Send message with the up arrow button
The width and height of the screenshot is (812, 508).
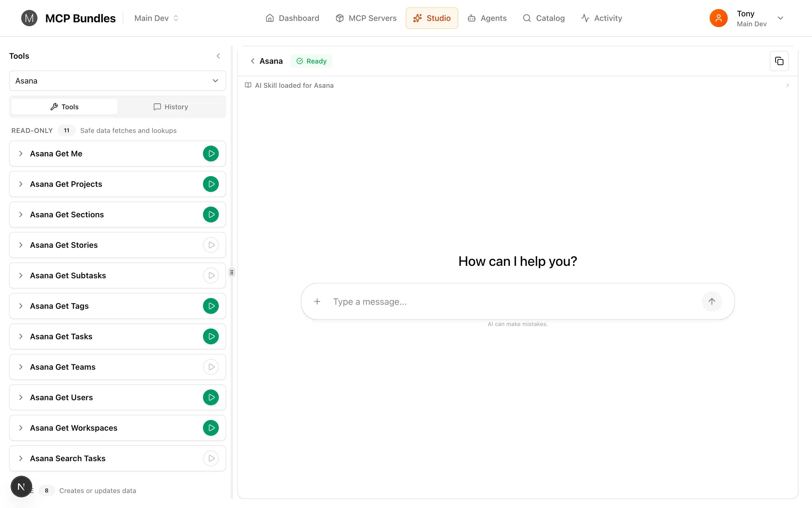coord(712,301)
